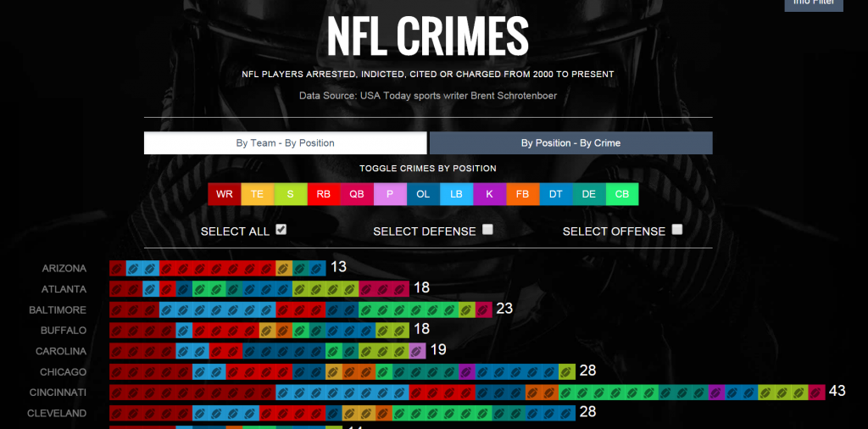This screenshot has width=868, height=429.
Task: Click the CAROLINA team label
Action: click(x=61, y=351)
